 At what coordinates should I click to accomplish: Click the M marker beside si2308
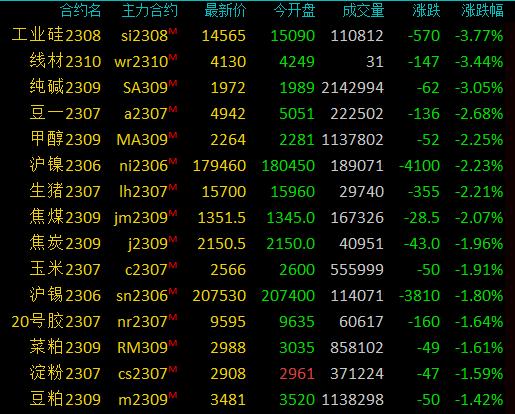[173, 31]
